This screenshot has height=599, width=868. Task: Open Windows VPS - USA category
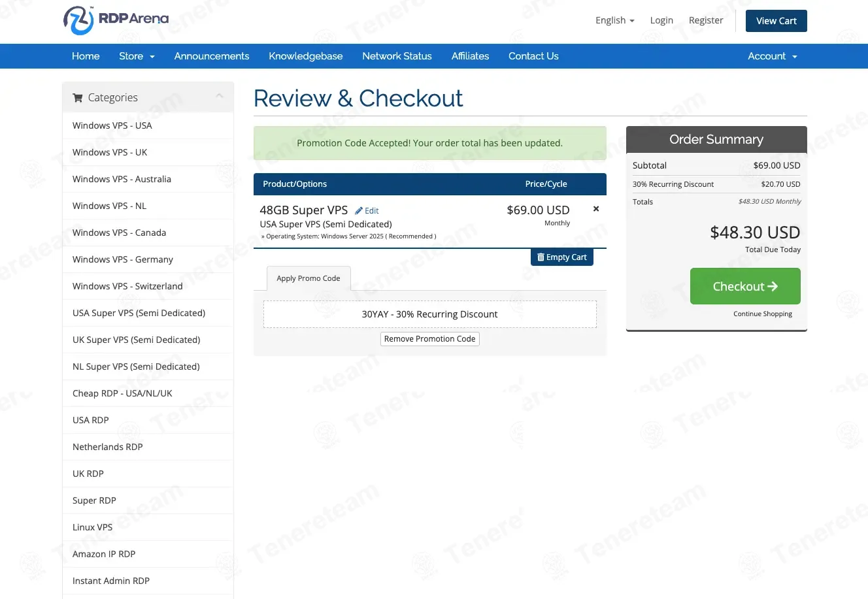point(148,125)
